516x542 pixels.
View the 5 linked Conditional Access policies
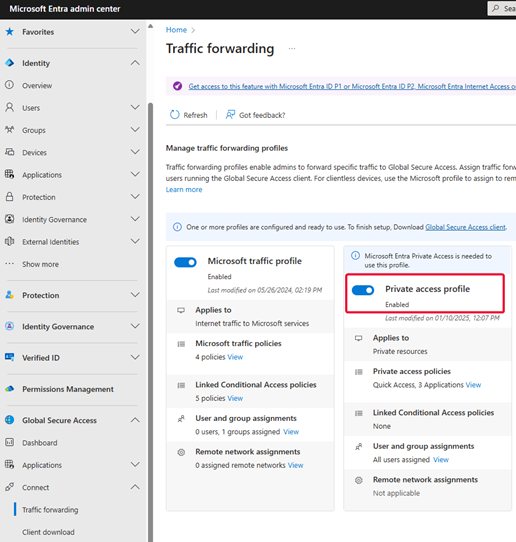click(x=235, y=398)
